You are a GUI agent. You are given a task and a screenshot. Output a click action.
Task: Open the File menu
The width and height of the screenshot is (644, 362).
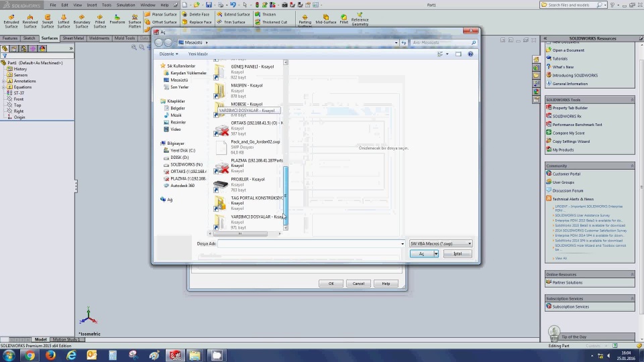tap(53, 5)
